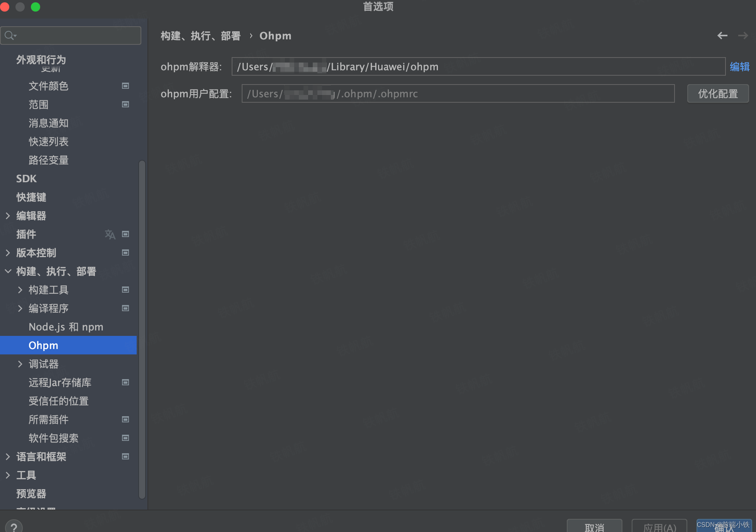Click the per-project settings icon beside 版本控制

click(125, 252)
